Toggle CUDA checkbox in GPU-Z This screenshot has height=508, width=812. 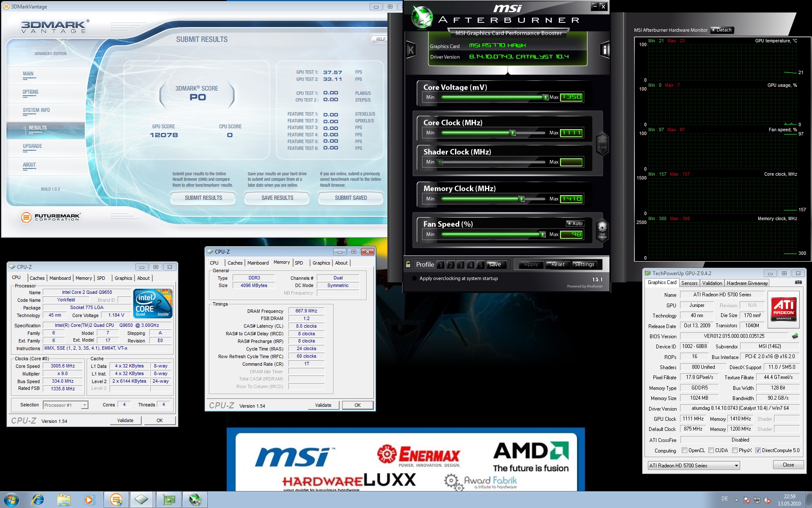(x=711, y=450)
